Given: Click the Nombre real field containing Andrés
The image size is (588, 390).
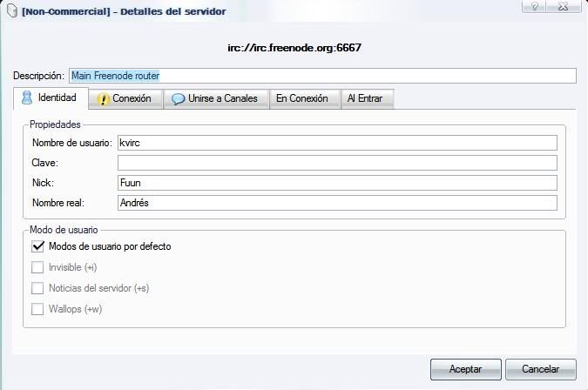Looking at the screenshot, I should click(x=337, y=203).
